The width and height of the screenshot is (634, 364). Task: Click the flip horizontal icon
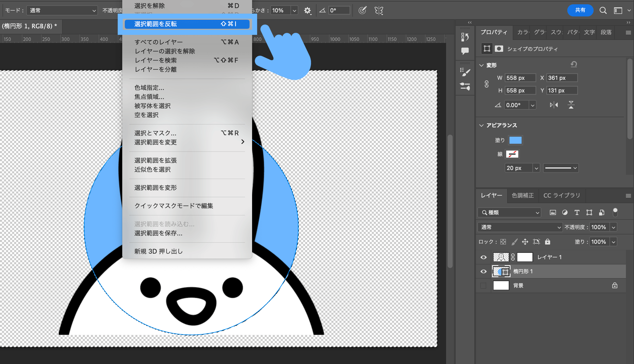(554, 105)
